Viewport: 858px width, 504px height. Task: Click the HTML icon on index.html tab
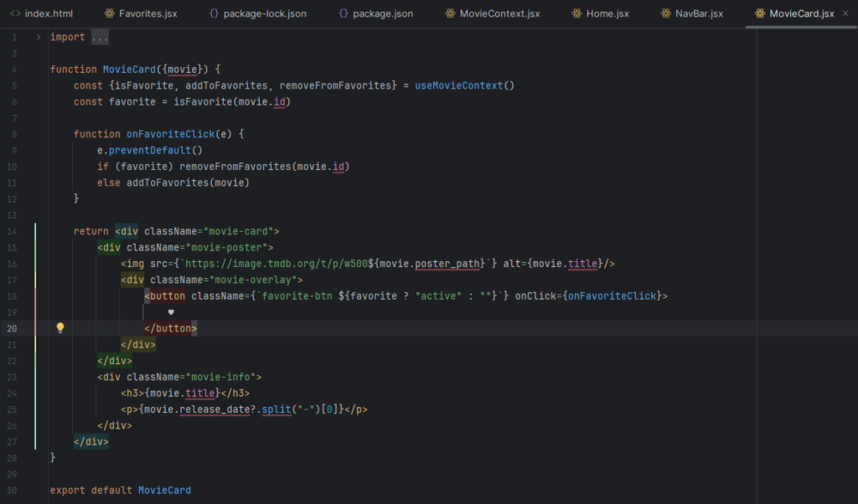[x=15, y=14]
